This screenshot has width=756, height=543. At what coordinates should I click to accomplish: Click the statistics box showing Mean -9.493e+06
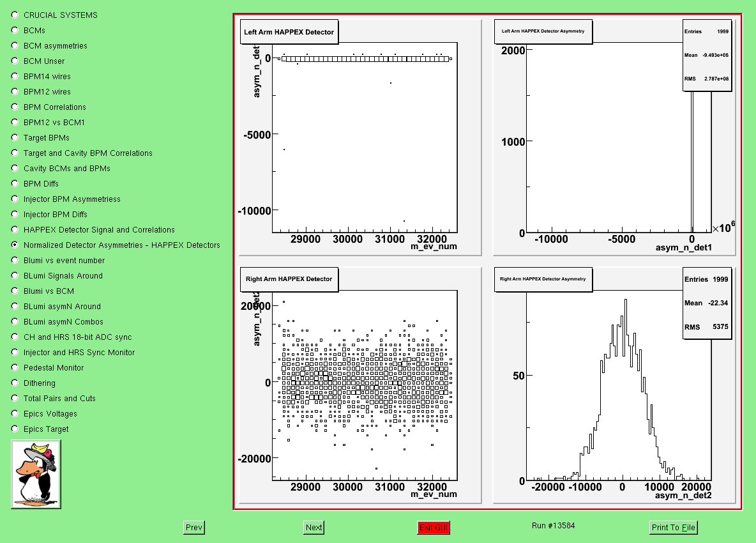pyautogui.click(x=707, y=55)
